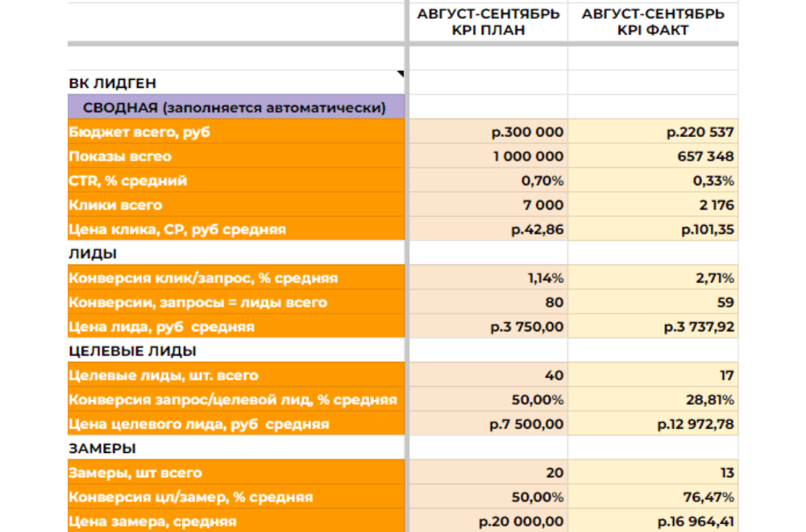Select the Конверсия запрос/целевой лид, % средняя label
This screenshot has height=532, width=806.
[236, 399]
